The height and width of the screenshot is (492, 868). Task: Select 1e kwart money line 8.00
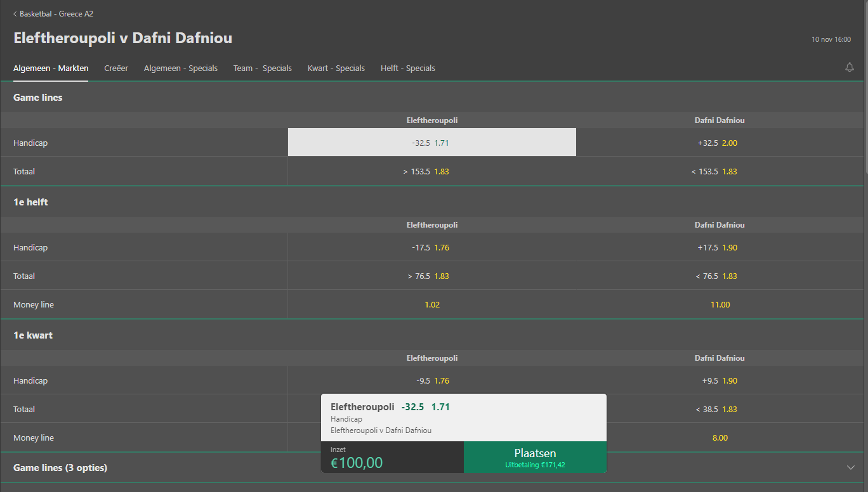pos(720,437)
